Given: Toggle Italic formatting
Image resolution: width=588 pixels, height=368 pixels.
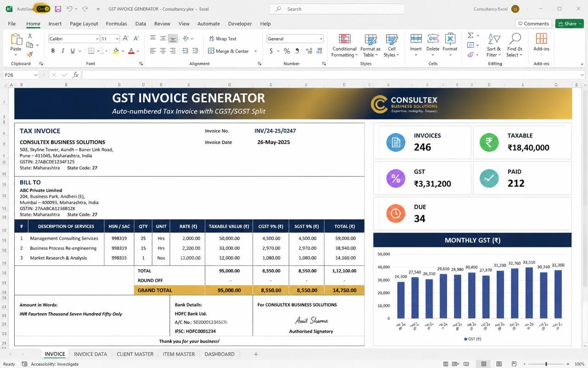Looking at the screenshot, I should (63, 51).
